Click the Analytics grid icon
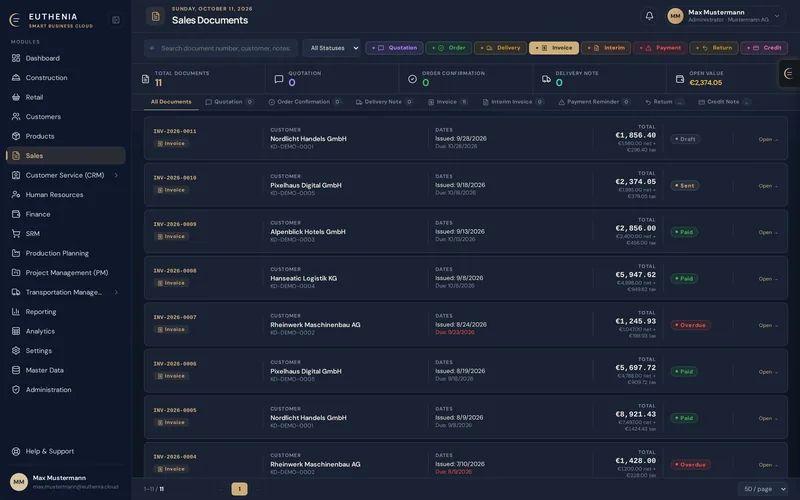 pyautogui.click(x=16, y=331)
